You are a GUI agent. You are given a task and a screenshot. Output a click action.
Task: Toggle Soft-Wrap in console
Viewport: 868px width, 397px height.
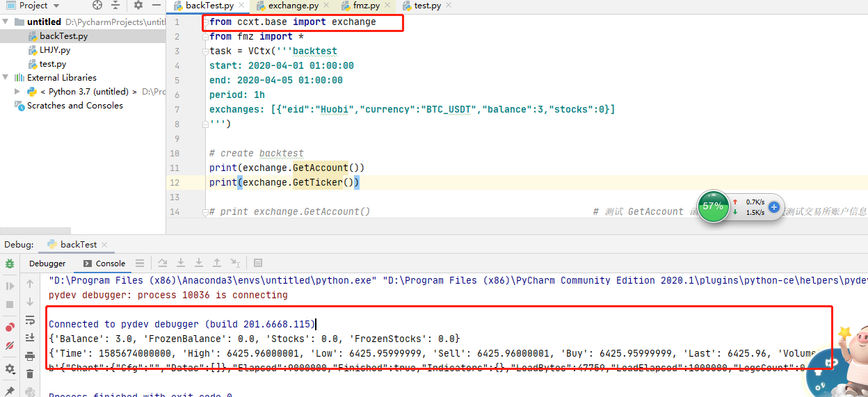30,321
